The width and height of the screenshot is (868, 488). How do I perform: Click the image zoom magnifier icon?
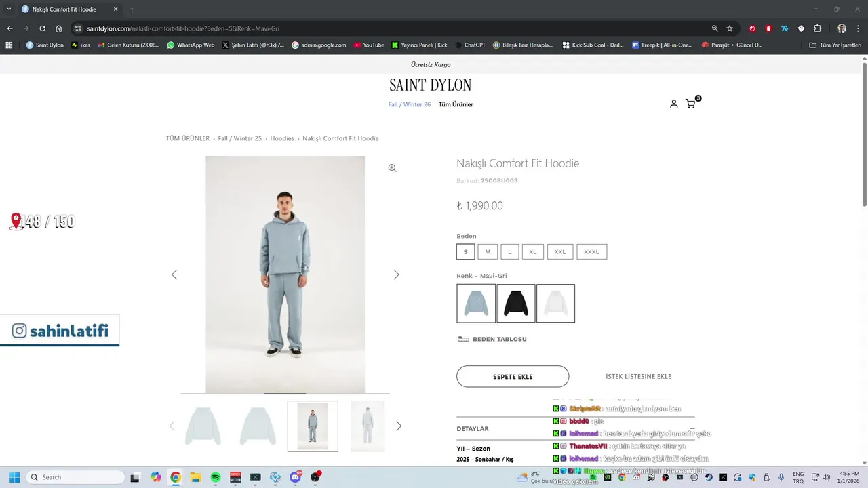[392, 168]
